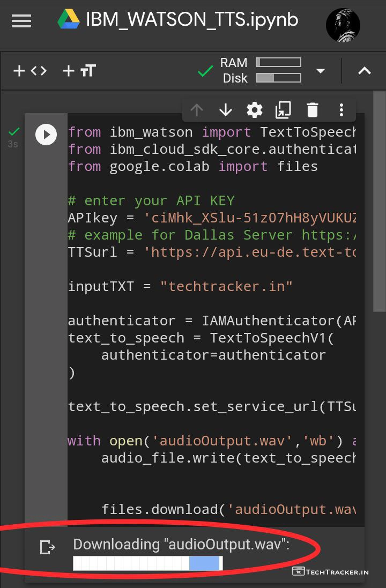Delete the cell with trash icon
Image resolution: width=386 pixels, height=588 pixels.
coord(312,110)
